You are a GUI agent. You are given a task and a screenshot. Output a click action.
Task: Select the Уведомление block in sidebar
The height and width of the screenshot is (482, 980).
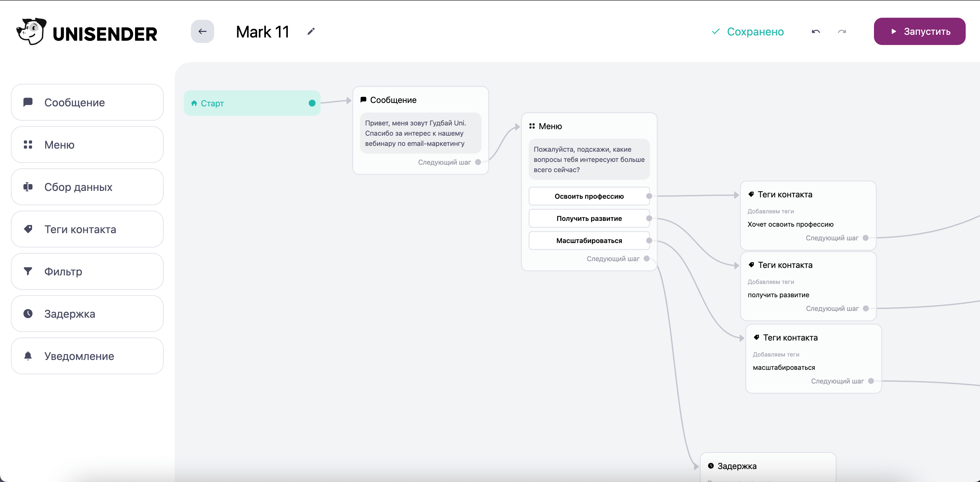(87, 356)
